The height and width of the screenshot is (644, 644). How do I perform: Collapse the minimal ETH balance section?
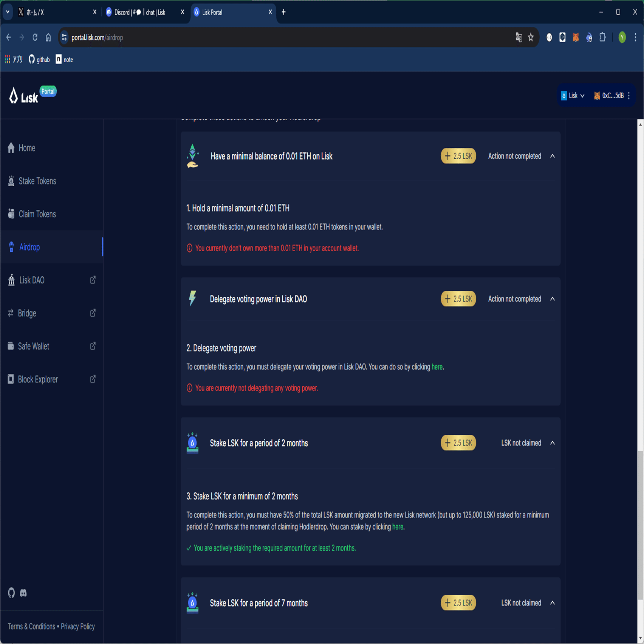(x=553, y=156)
